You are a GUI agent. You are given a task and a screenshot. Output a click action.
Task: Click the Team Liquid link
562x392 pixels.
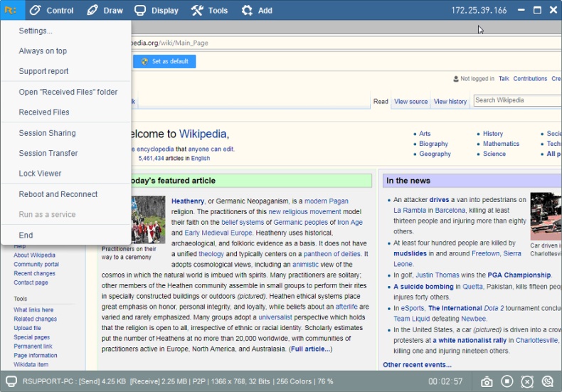click(x=411, y=319)
